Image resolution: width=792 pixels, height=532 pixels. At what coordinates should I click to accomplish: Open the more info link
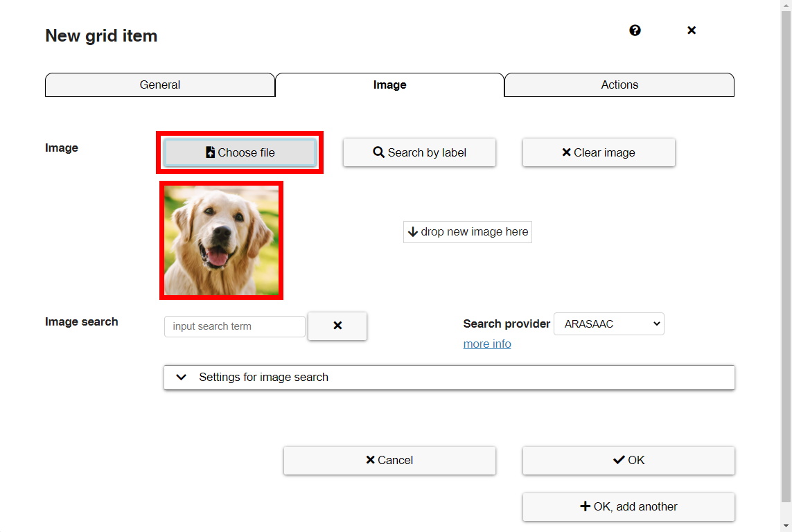(486, 344)
